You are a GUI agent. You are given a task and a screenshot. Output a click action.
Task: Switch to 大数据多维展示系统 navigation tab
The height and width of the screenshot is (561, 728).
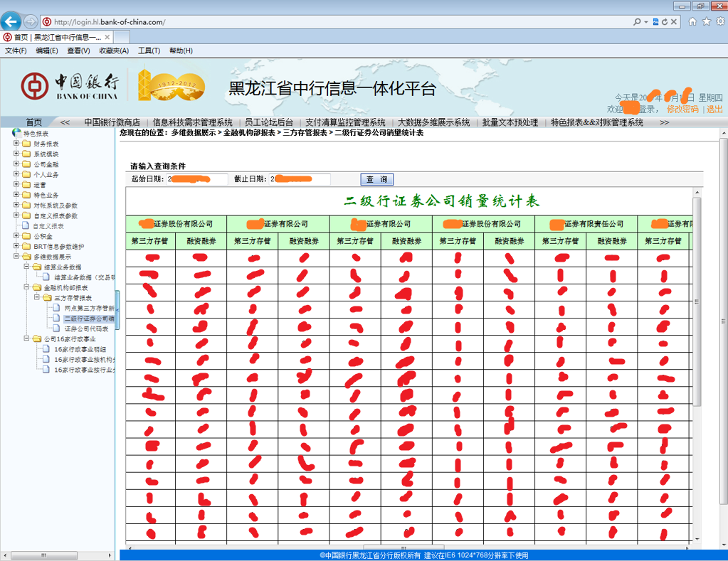(433, 122)
